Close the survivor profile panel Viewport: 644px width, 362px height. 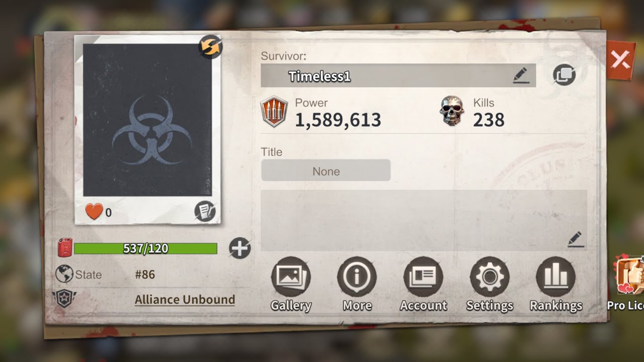pyautogui.click(x=620, y=61)
